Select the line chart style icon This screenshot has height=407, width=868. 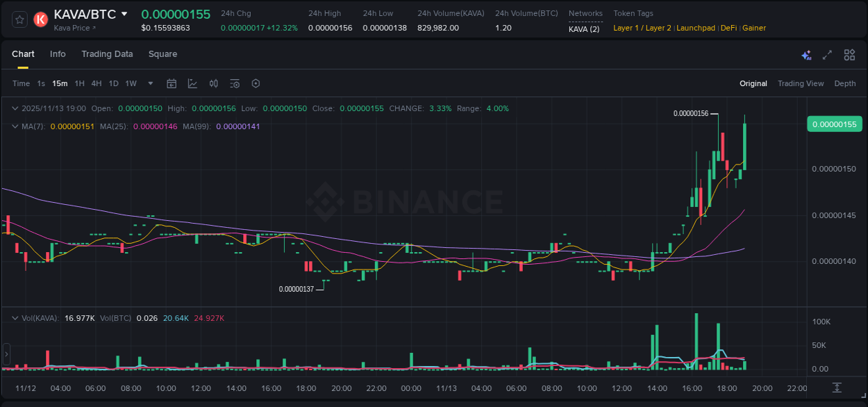point(192,83)
